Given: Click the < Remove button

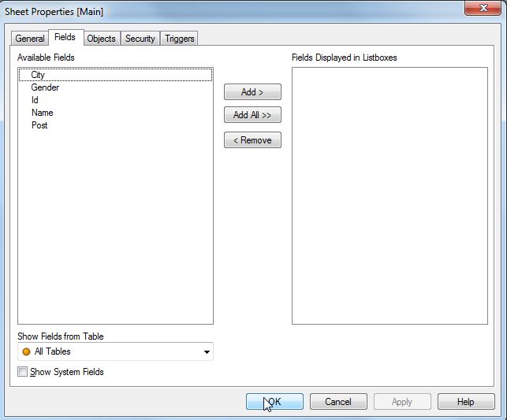Looking at the screenshot, I should (x=252, y=140).
